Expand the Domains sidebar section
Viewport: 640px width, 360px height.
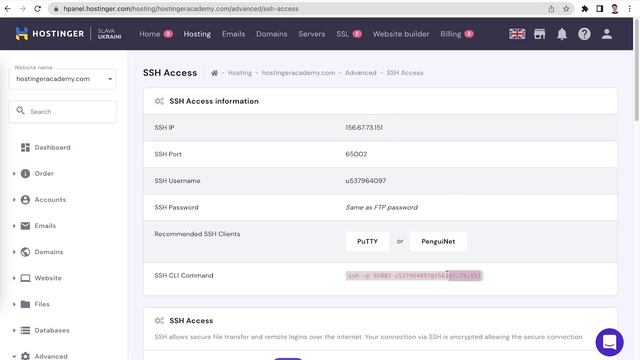pyautogui.click(x=14, y=252)
